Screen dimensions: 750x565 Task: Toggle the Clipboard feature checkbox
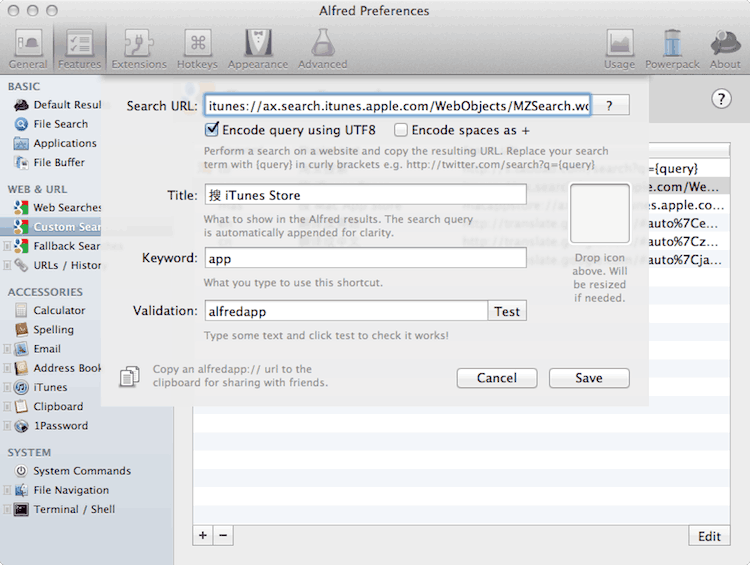click(x=7, y=407)
